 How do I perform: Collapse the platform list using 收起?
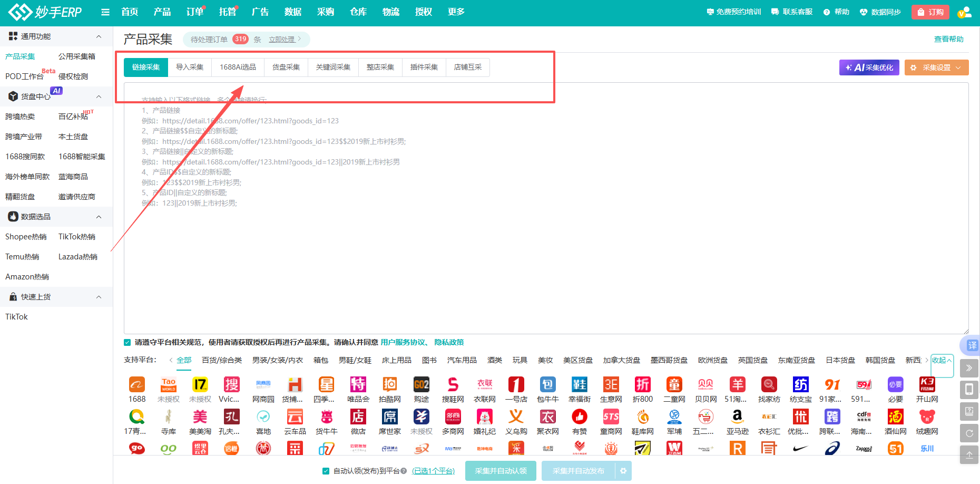tap(942, 361)
